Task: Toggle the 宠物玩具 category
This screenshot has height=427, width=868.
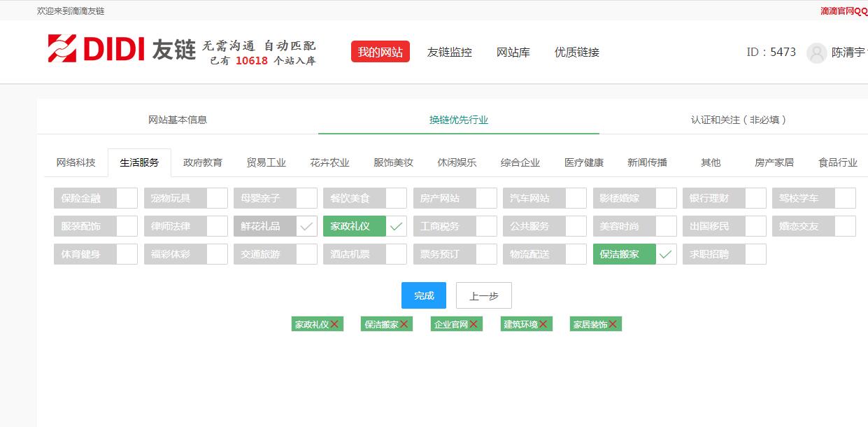Action: pyautogui.click(x=186, y=198)
